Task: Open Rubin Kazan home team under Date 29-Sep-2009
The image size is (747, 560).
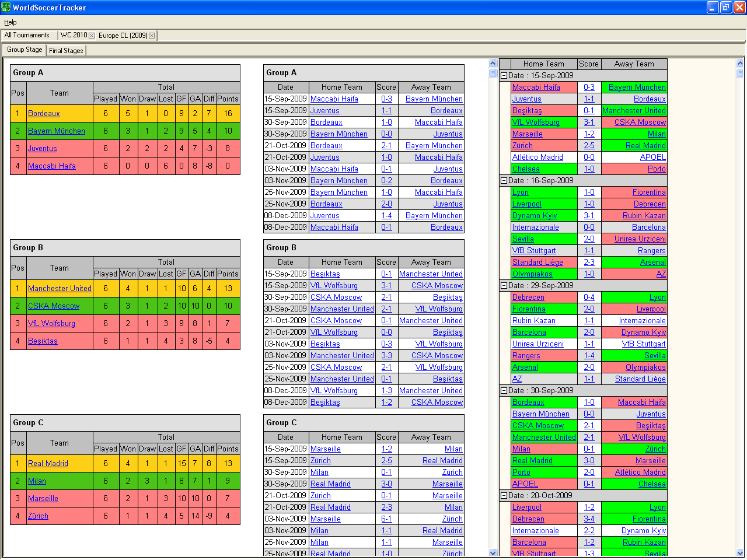Action: [534, 321]
